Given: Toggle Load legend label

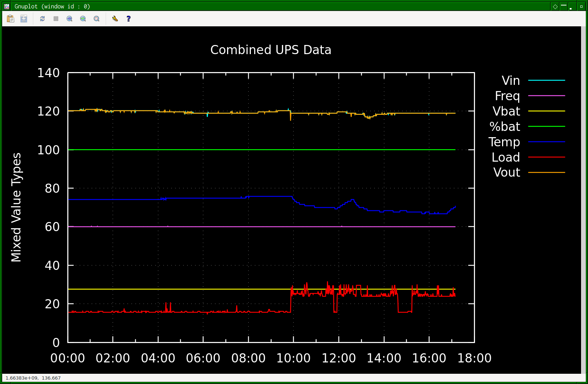Looking at the screenshot, I should 506,157.
